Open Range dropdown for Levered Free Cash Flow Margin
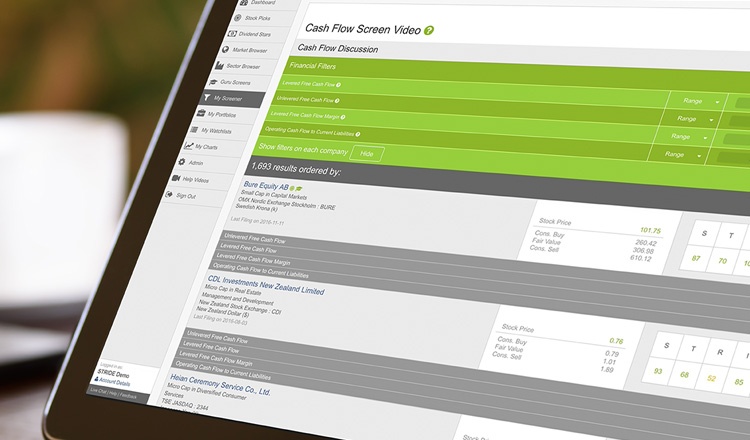Screen dimensions: 750x440 point(686,137)
